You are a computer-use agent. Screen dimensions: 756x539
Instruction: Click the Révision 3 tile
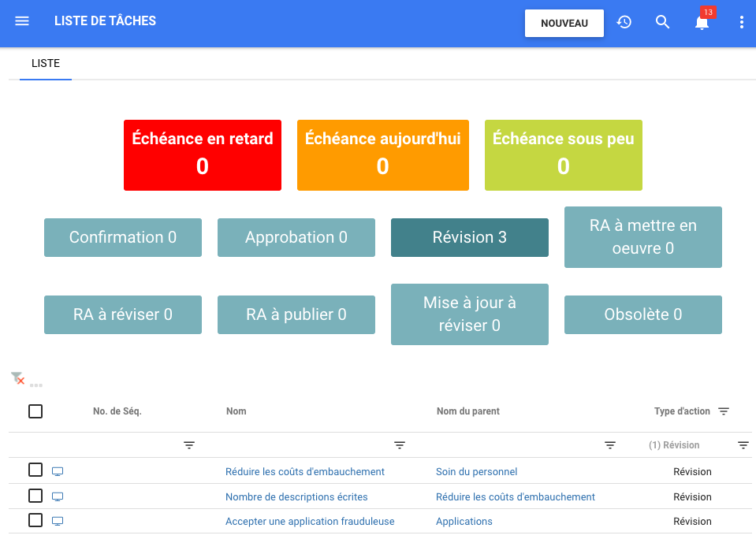pos(470,237)
